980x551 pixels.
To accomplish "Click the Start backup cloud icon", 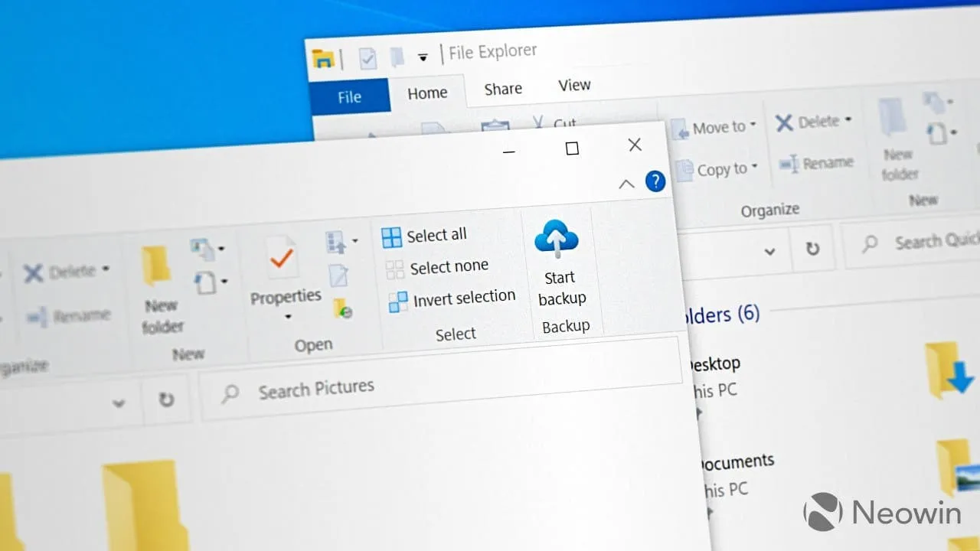I will point(557,240).
